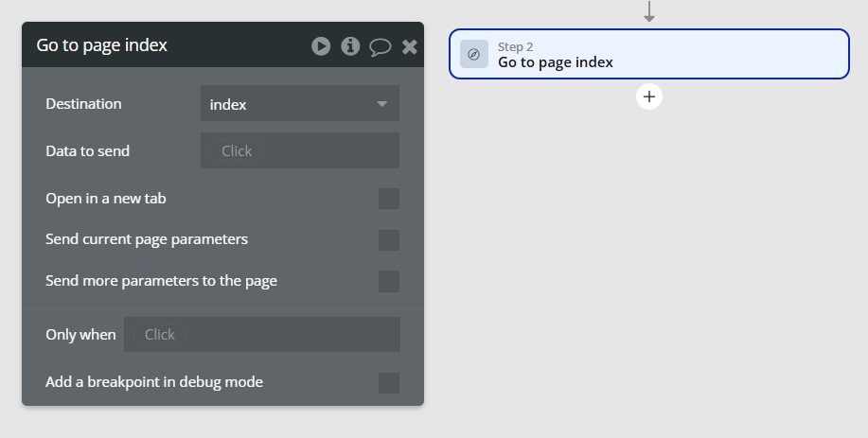Screen dimensions: 868x438
Task: Check Send current page parameters
Action: tap(389, 240)
